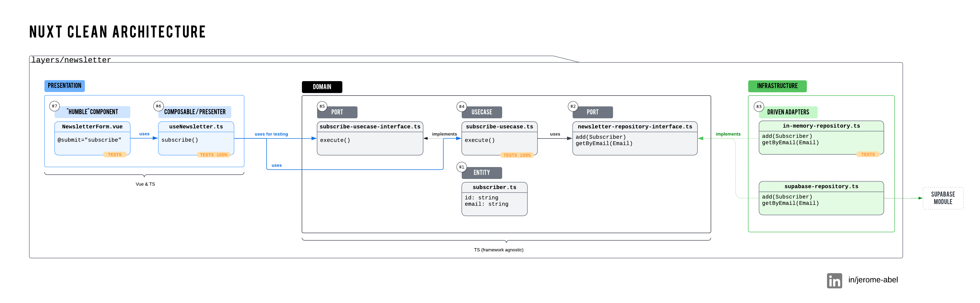The height and width of the screenshot is (303, 980).
Task: Click the useNewsletter.ts box header
Action: coord(196,127)
